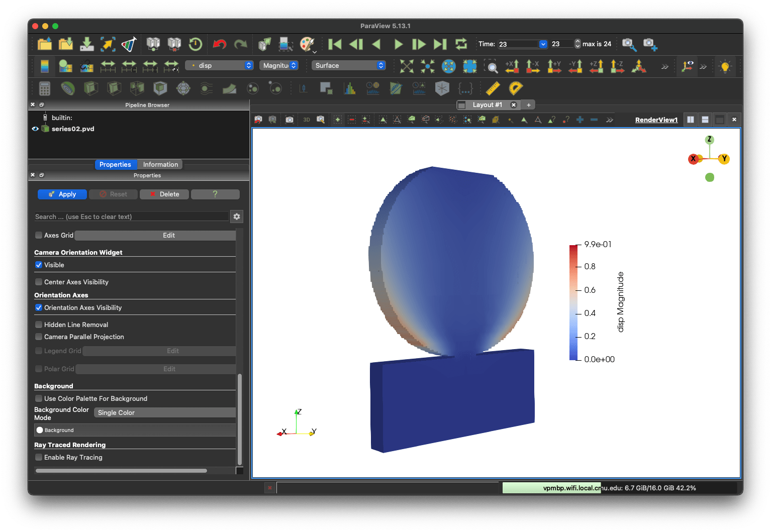Open the Surface representation dropdown
771x532 pixels.
[349, 65]
